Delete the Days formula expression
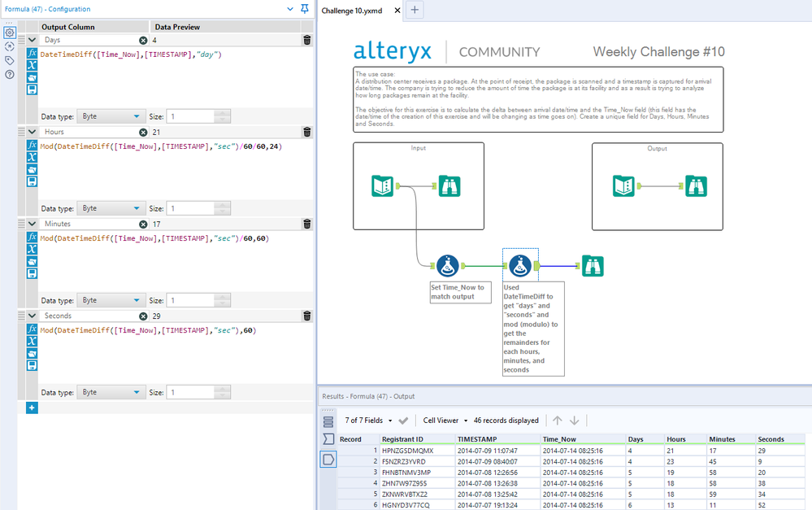This screenshot has height=510, width=812. tap(306, 40)
